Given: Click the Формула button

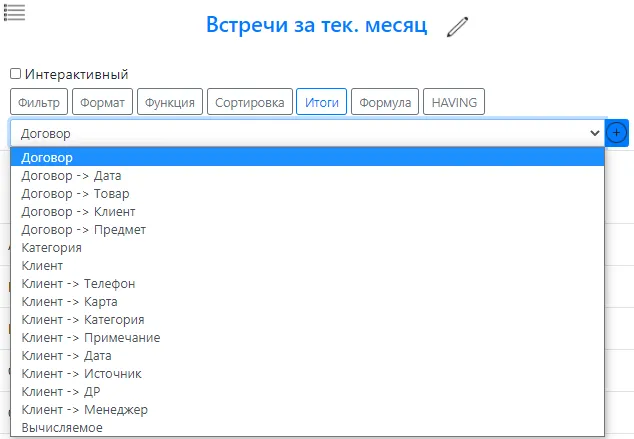Looking at the screenshot, I should coord(385,102).
